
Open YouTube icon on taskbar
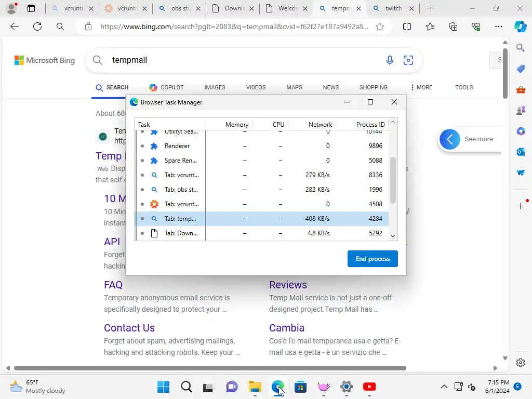369,387
